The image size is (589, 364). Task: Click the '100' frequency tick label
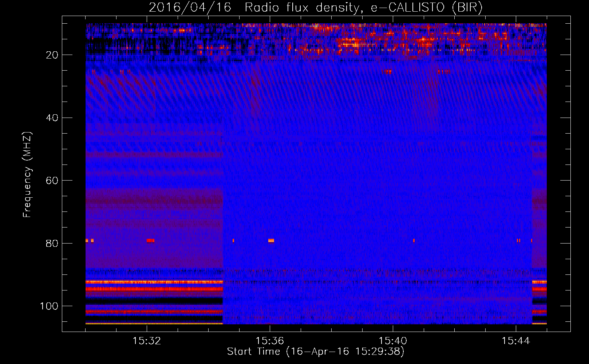(49, 306)
